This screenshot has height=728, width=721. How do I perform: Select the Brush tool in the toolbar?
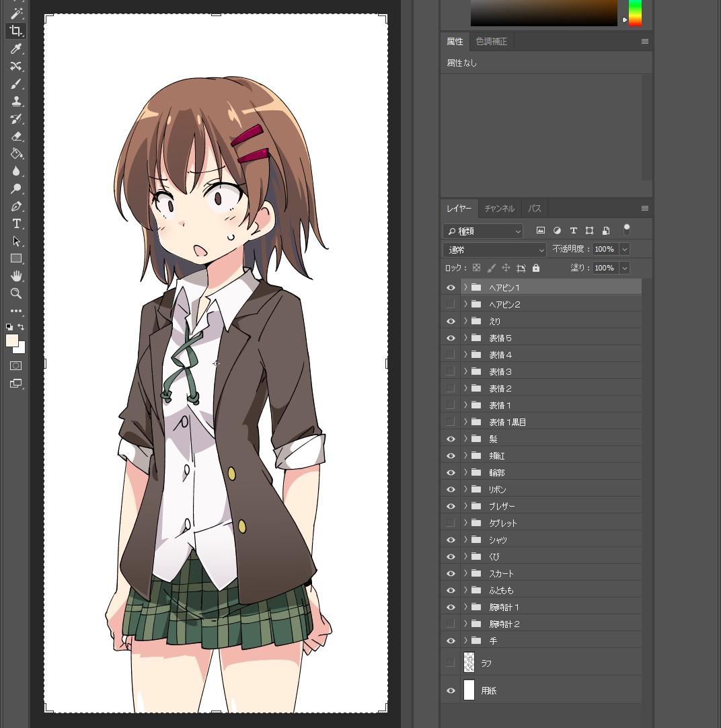(16, 83)
